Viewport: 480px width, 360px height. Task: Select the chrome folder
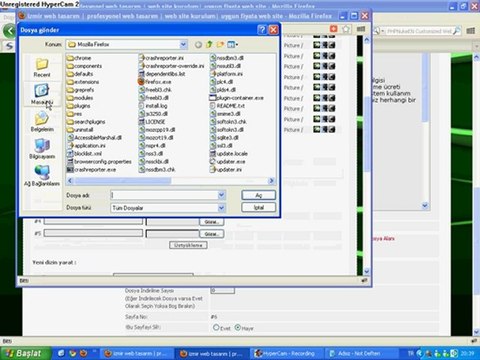click(x=79, y=58)
